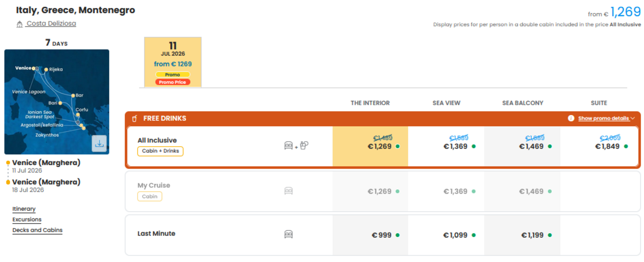Screen dimensions: 644x262
Task: Open the Show promo details link
Action: 603,118
